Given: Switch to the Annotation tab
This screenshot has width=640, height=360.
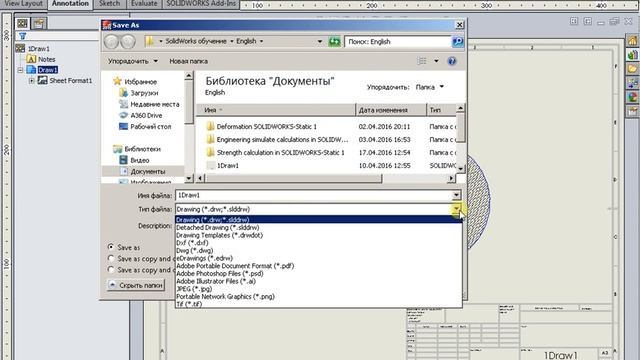Looking at the screenshot, I should point(70,4).
